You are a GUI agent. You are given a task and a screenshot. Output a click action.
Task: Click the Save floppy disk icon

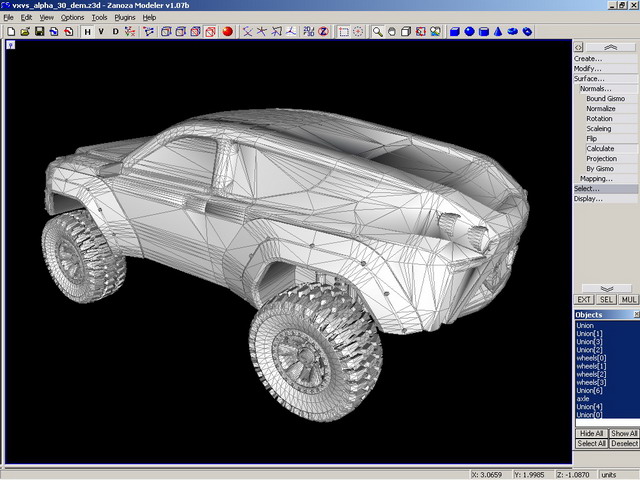coord(39,31)
